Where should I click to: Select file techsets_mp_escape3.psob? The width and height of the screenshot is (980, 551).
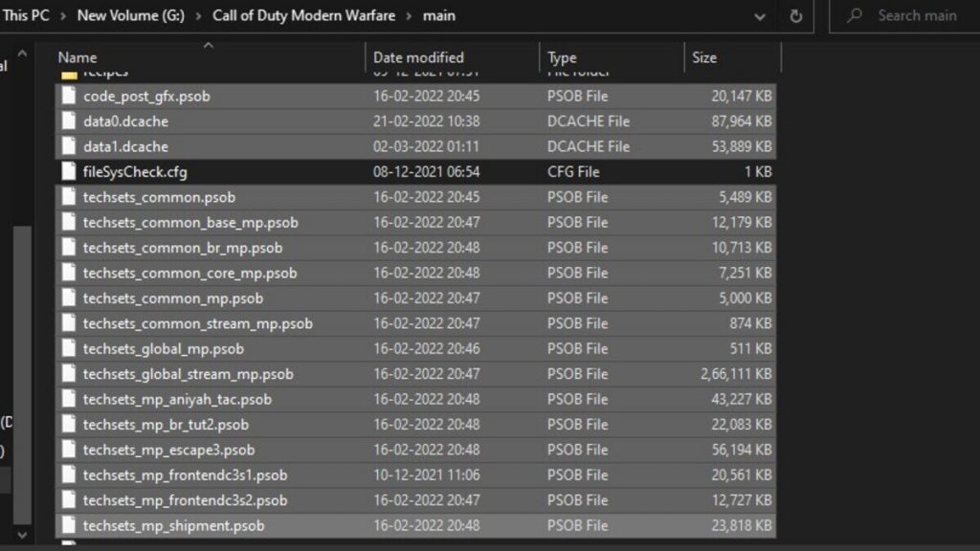click(x=168, y=450)
